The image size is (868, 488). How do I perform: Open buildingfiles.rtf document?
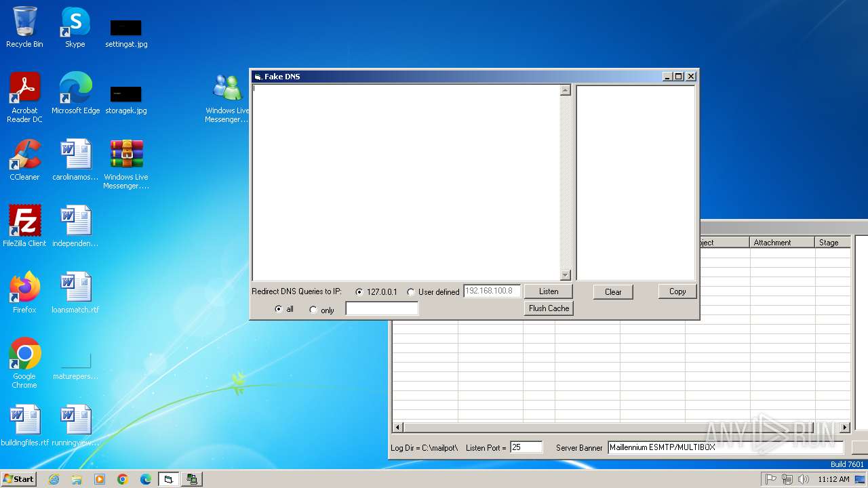pos(24,426)
